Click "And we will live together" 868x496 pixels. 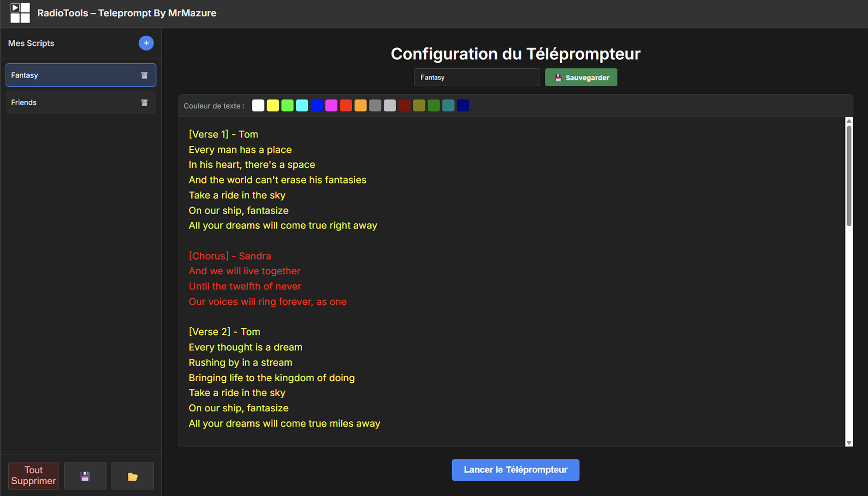(245, 271)
